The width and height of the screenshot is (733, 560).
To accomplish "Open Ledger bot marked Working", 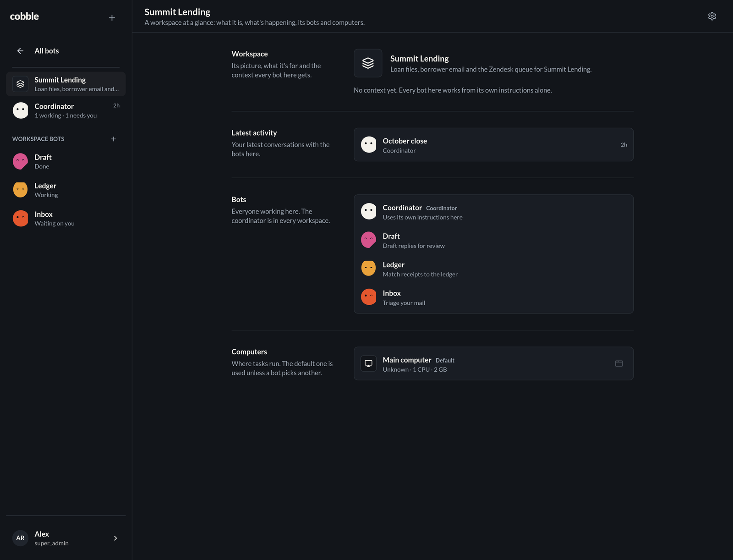I will pos(66,190).
